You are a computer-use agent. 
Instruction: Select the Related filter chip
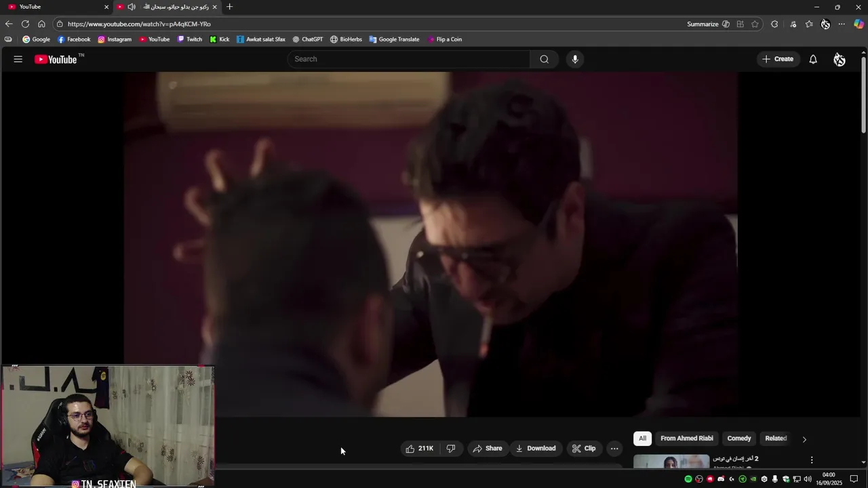pos(776,439)
